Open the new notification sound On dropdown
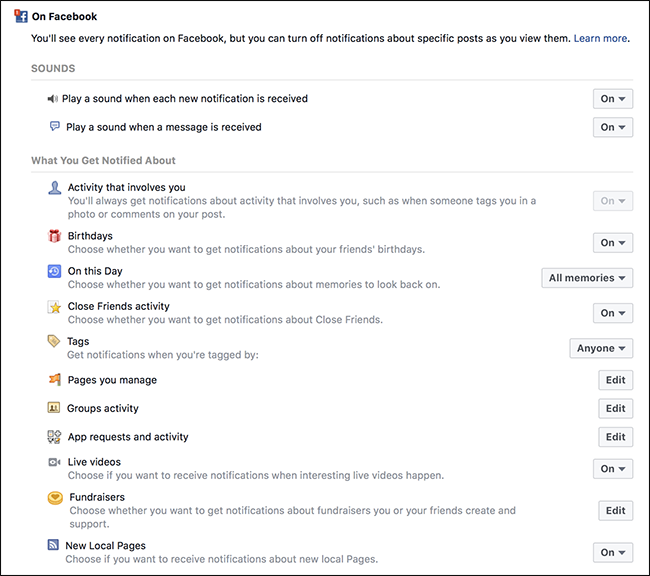The width and height of the screenshot is (650, 576). pos(614,99)
